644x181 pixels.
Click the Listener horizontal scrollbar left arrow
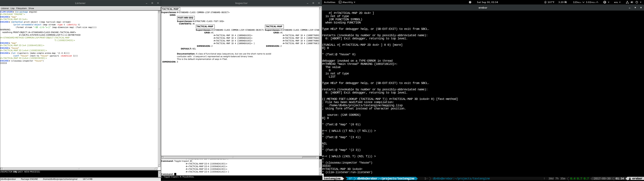(2, 169)
